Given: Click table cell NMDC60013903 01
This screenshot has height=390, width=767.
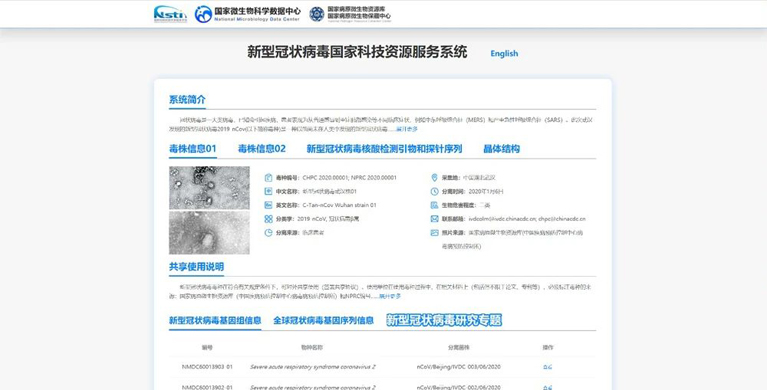Looking at the screenshot, I should coord(207,367).
